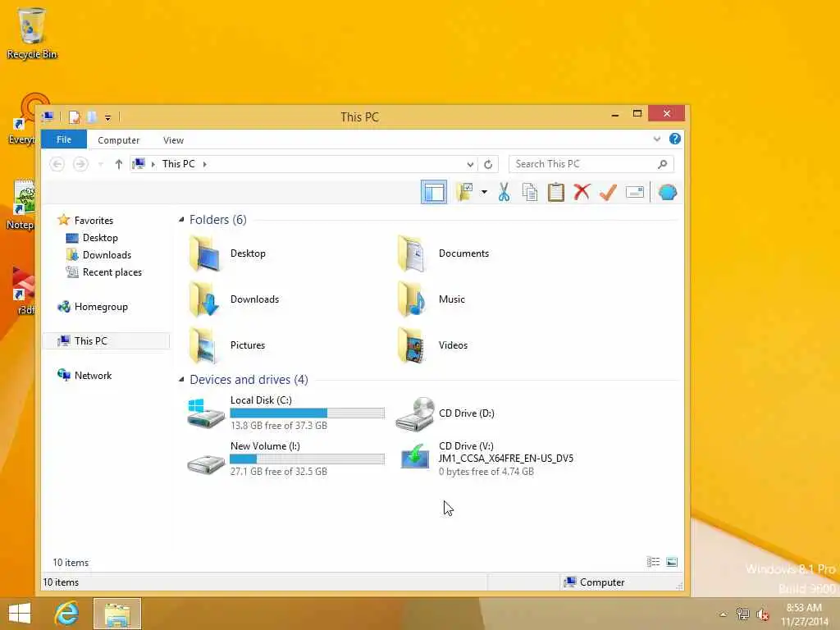Click New Volume (I:) usage bar
This screenshot has width=840, height=630.
[307, 459]
